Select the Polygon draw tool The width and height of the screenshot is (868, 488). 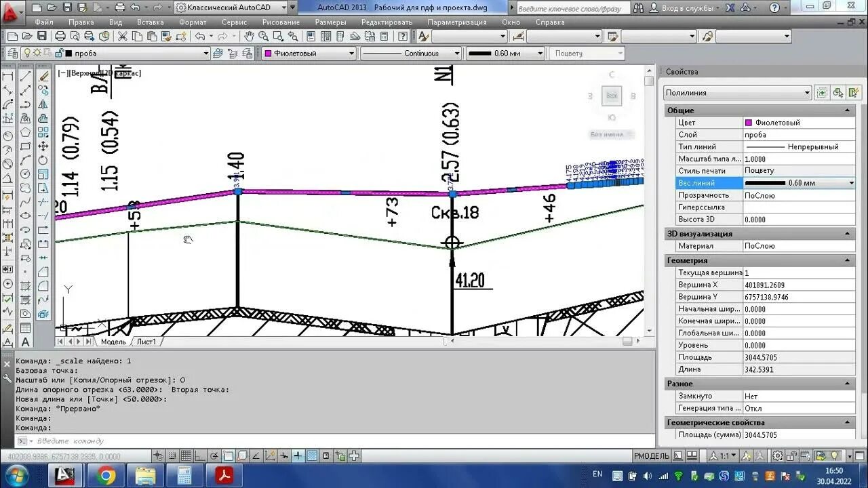tap(25, 131)
